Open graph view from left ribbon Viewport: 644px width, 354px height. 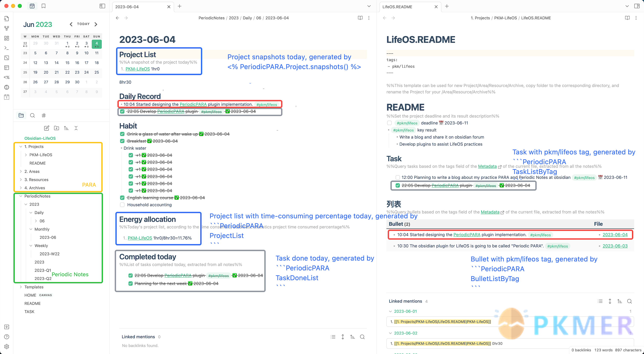tap(7, 28)
